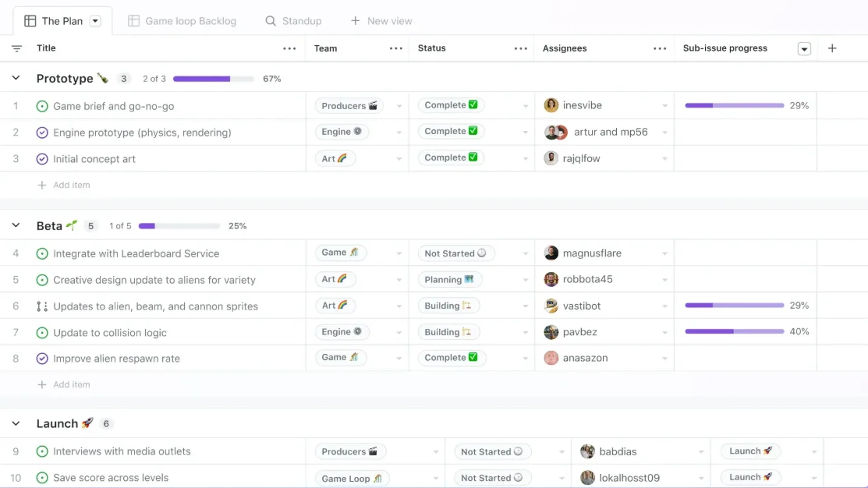Screen dimensions: 868x488
Task: Open The Plan view dropdown arrow
Action: (95, 21)
